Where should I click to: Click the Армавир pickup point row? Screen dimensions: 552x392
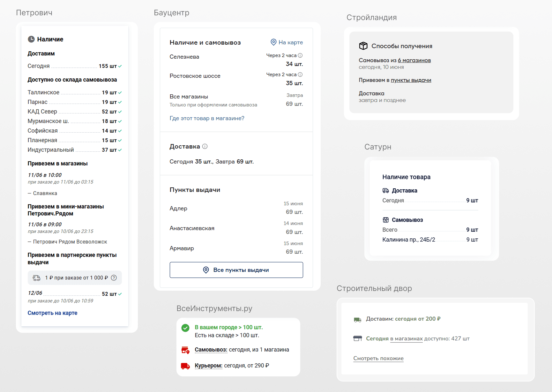click(236, 248)
